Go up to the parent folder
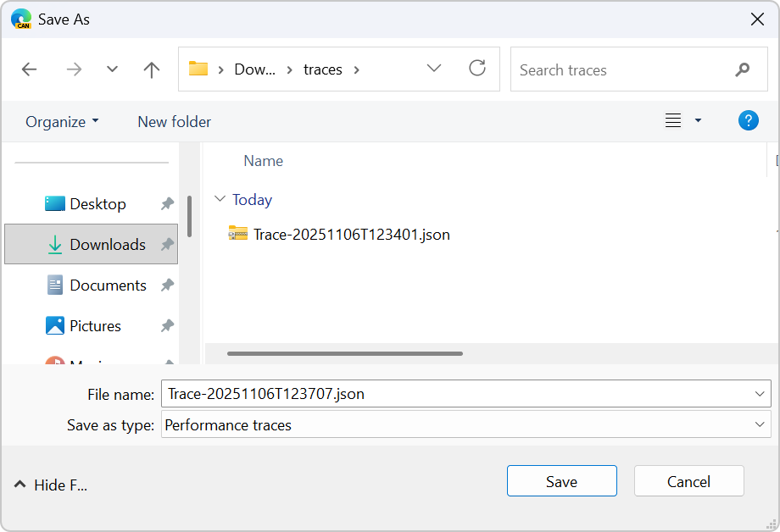Image resolution: width=780 pixels, height=532 pixels. click(151, 69)
